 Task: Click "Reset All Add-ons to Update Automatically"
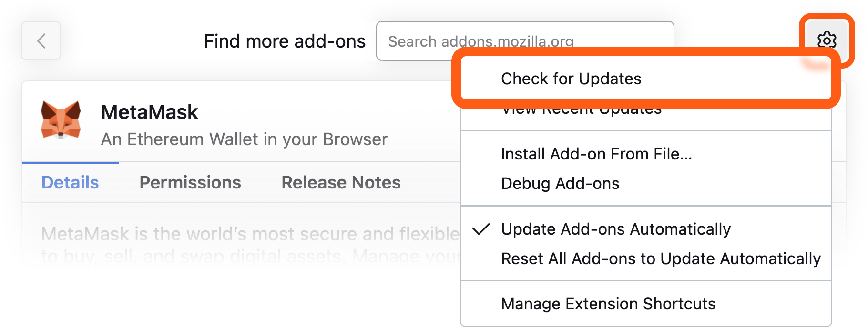point(660,258)
